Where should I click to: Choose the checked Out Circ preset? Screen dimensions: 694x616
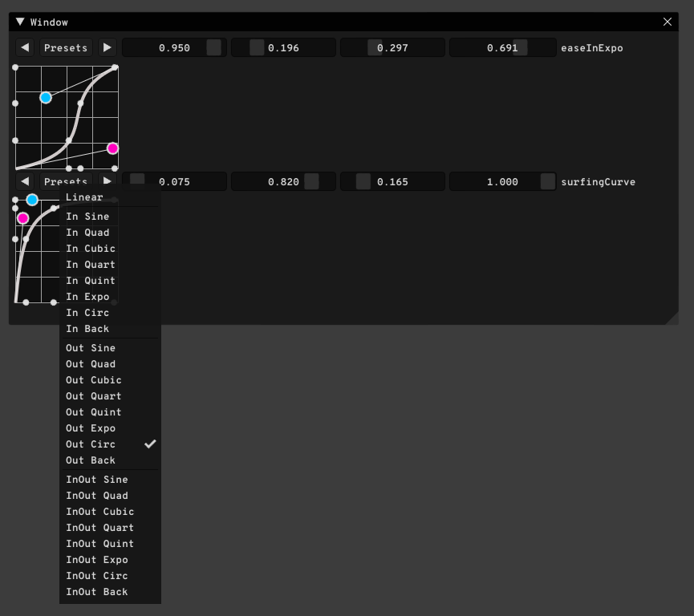click(110, 444)
